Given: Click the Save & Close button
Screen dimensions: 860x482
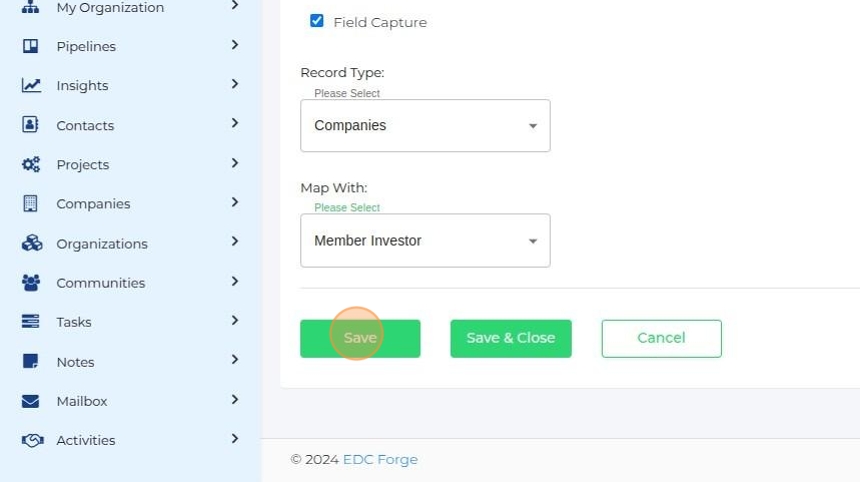Looking at the screenshot, I should pos(510,338).
